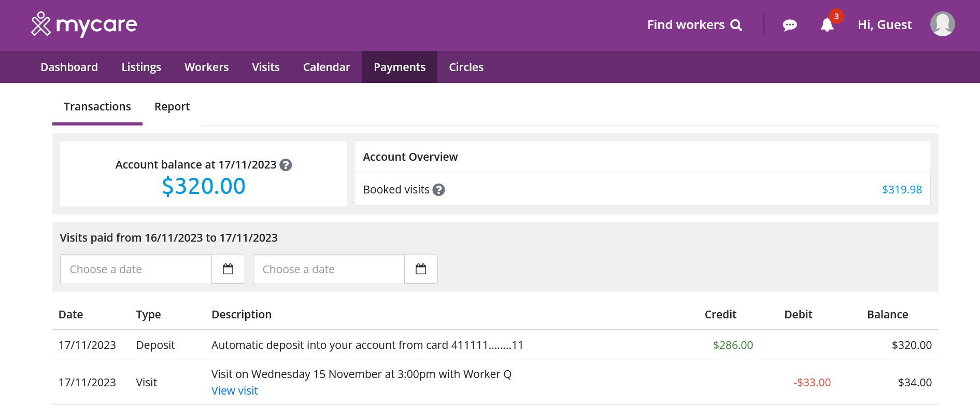The height and width of the screenshot is (406, 980).
Task: Click the Hi, Guest greeting
Action: coord(885,25)
